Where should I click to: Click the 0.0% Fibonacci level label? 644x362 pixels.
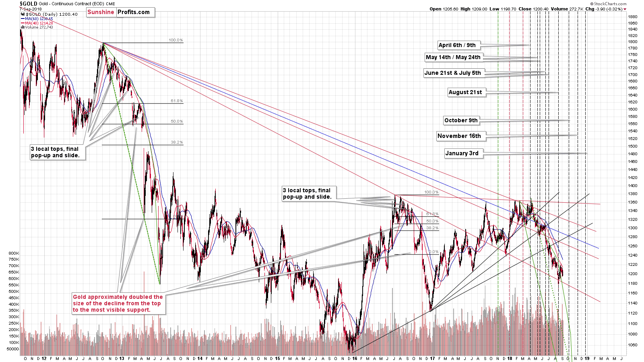433,252
